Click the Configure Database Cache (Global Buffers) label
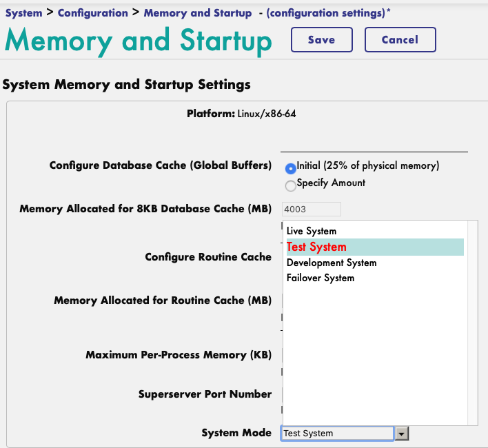 click(x=161, y=166)
